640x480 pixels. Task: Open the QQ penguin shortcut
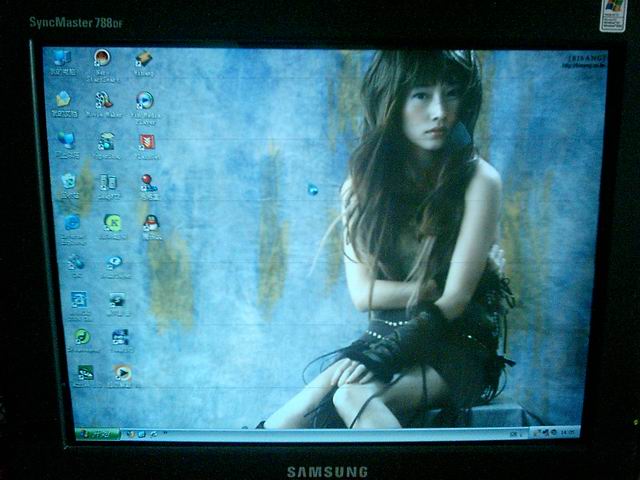tap(151, 223)
